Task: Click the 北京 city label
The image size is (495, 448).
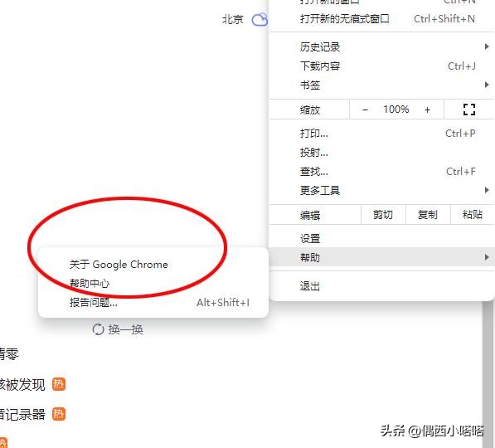Action: (233, 20)
